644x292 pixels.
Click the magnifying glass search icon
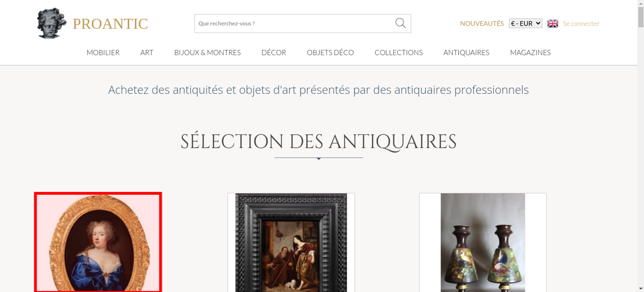pos(400,23)
